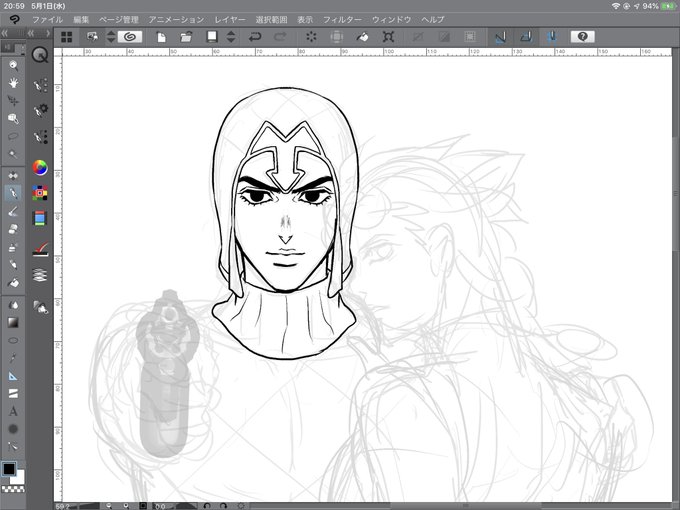680x510 pixels.
Task: Open the arrows beside Clip Studio button
Action: [x=111, y=37]
